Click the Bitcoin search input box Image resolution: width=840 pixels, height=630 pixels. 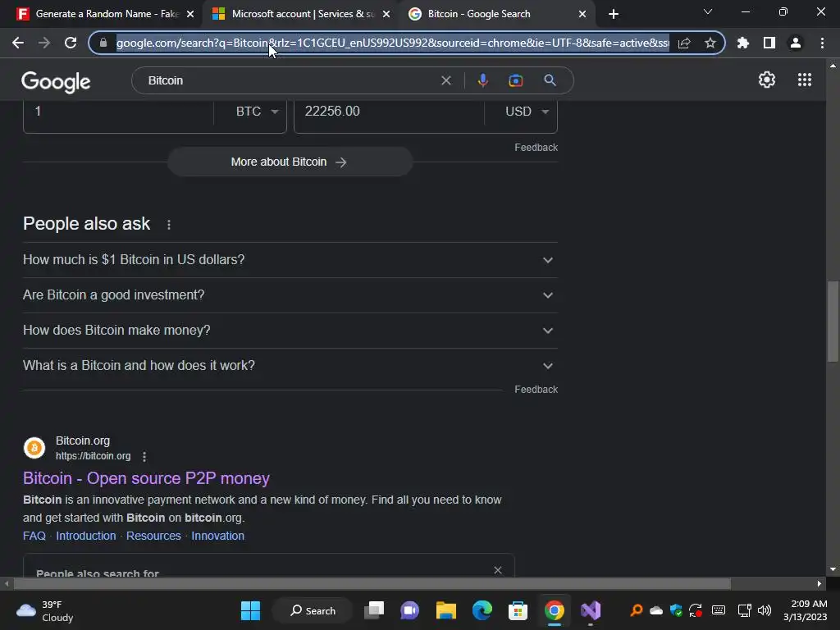pos(290,80)
